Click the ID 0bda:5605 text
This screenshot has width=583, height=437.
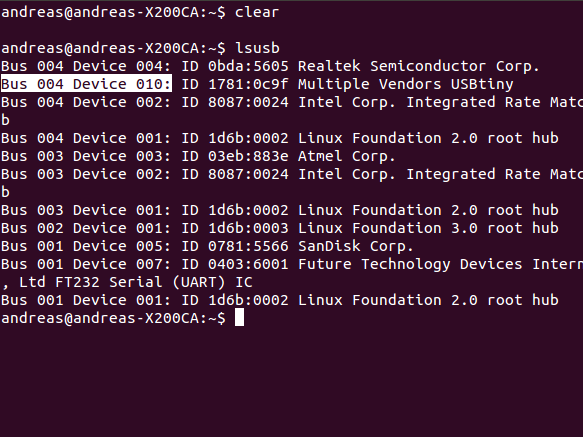pos(235,66)
